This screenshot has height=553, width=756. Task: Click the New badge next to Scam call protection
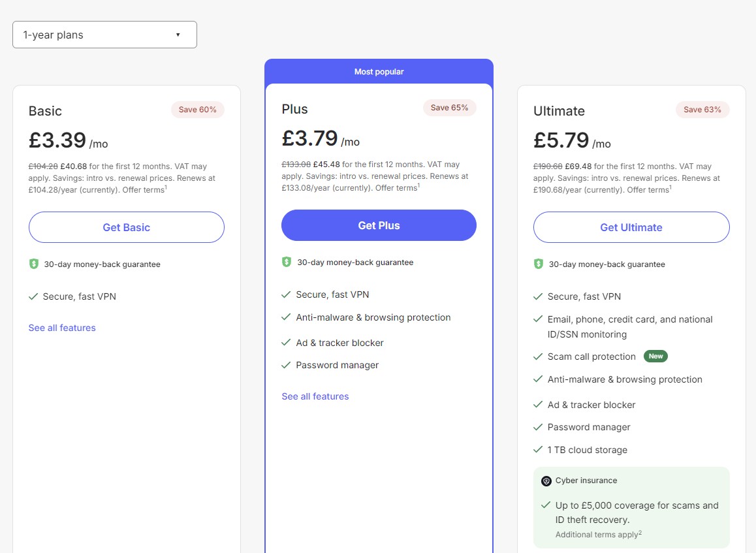pos(655,356)
